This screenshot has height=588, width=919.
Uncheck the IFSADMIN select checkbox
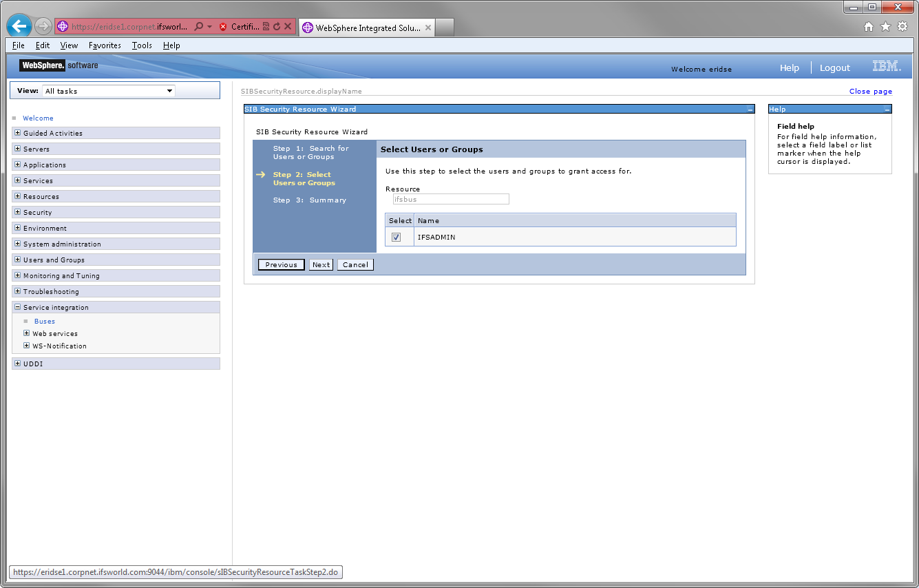(396, 237)
